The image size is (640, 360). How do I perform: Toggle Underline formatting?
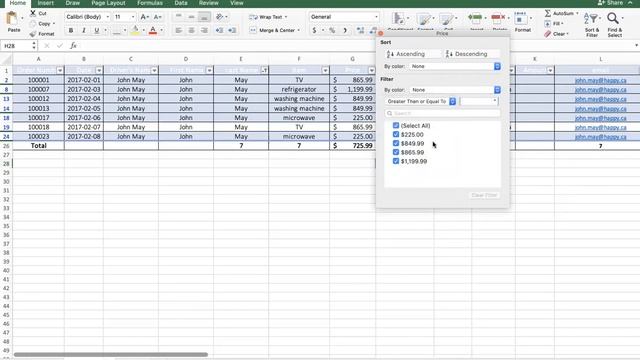(x=97, y=30)
